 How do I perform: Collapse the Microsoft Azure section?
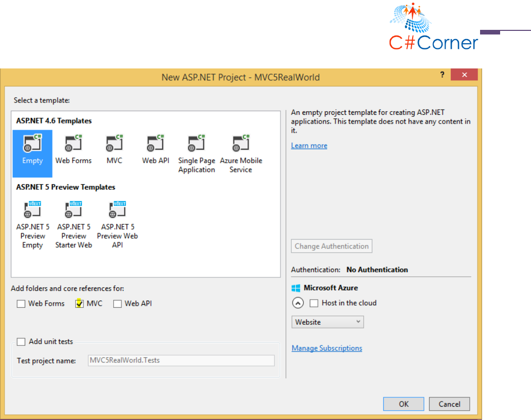(298, 303)
